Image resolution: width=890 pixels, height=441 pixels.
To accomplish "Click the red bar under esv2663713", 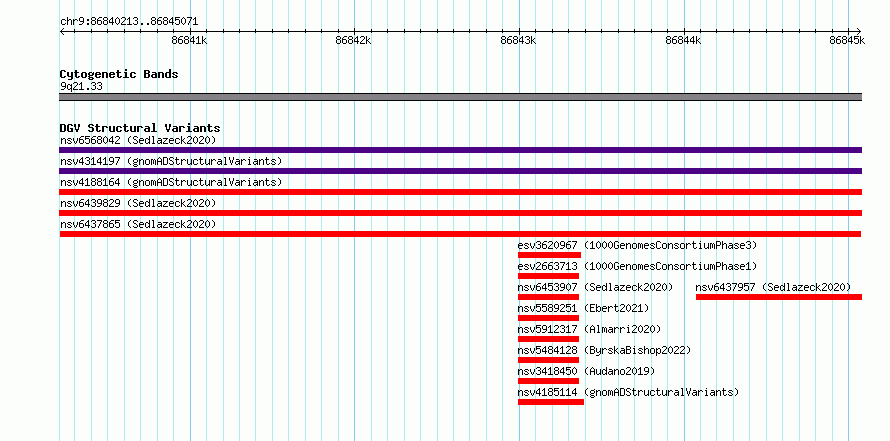I will (548, 276).
